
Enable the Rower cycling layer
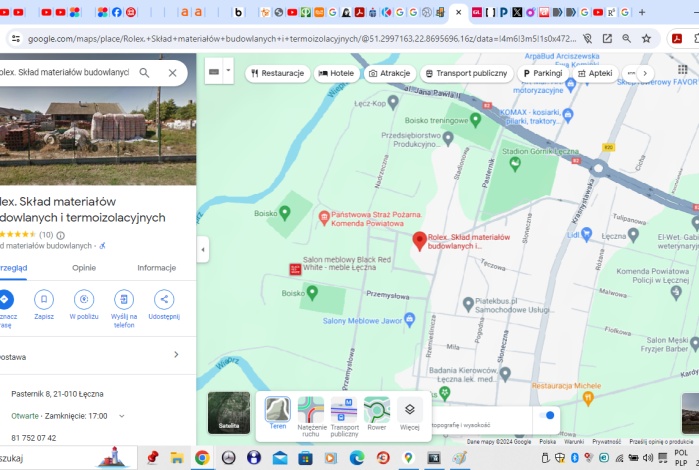click(x=377, y=413)
